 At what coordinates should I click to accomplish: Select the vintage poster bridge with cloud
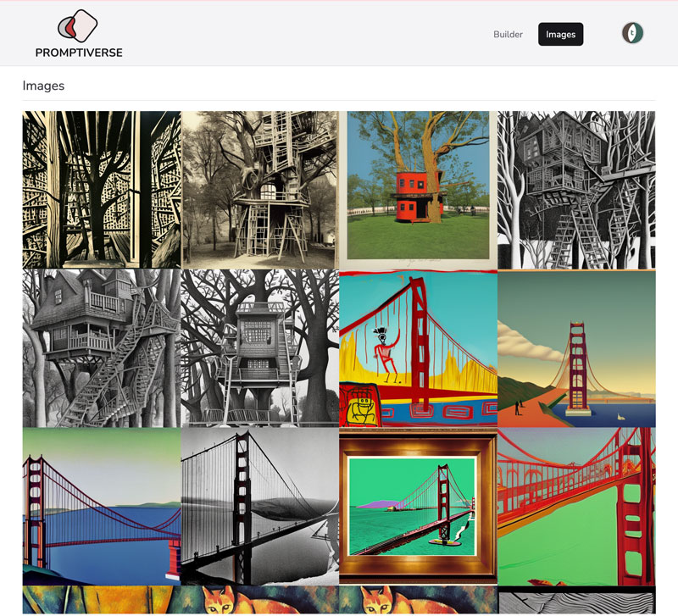click(x=576, y=348)
